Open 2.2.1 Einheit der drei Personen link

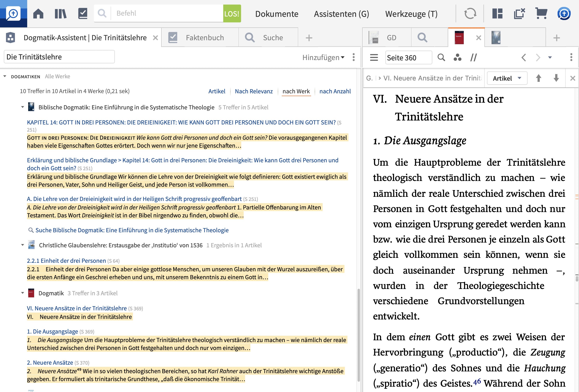click(66, 261)
